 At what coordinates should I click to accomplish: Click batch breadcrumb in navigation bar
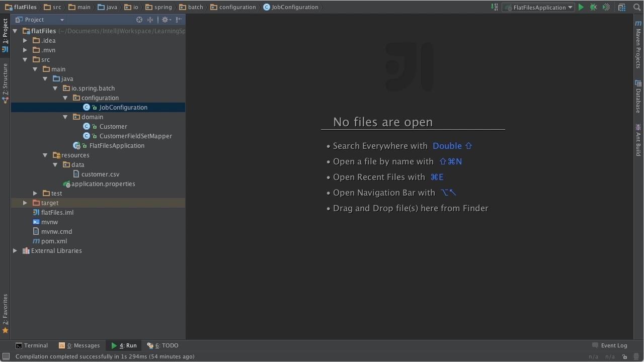191,7
